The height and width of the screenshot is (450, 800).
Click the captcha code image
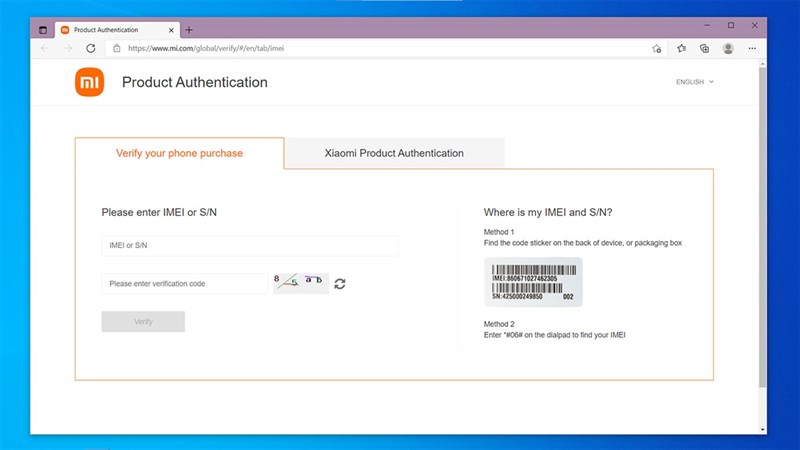point(301,283)
